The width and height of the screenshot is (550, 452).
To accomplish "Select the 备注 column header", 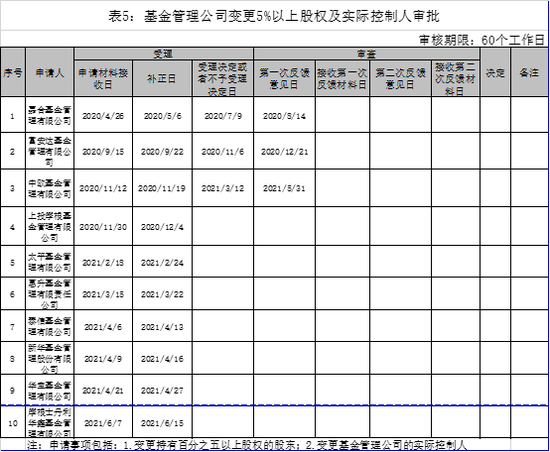I will point(529,73).
